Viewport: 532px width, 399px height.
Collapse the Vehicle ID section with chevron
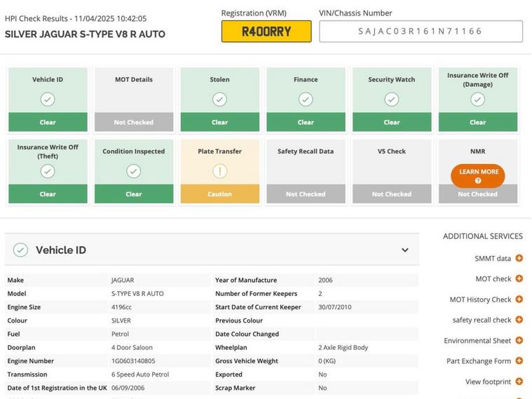404,250
